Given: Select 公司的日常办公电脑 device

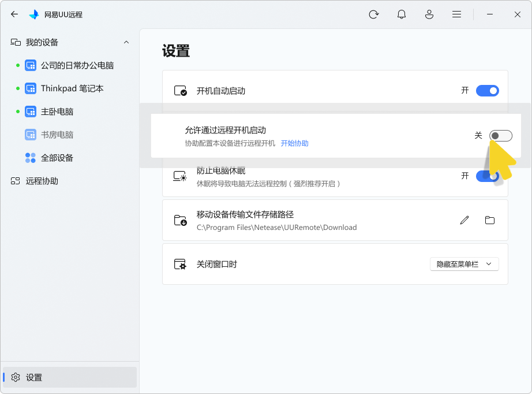Looking at the screenshot, I should (x=77, y=65).
